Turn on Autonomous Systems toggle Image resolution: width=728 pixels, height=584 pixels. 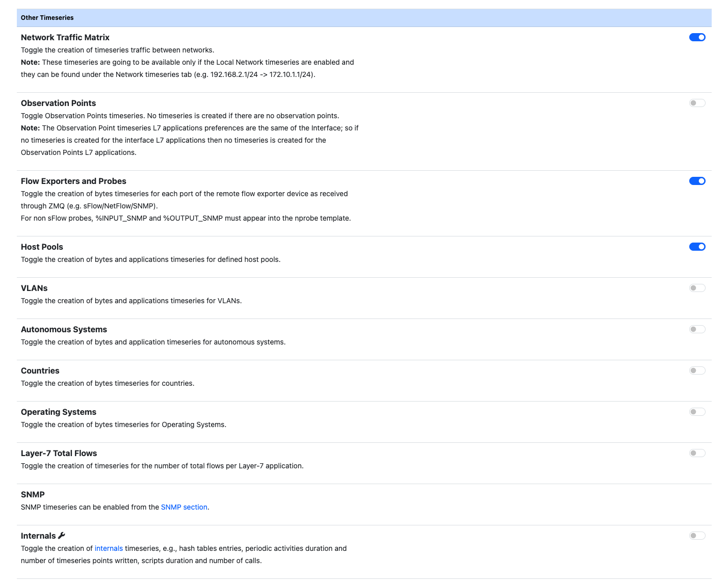pyautogui.click(x=697, y=329)
